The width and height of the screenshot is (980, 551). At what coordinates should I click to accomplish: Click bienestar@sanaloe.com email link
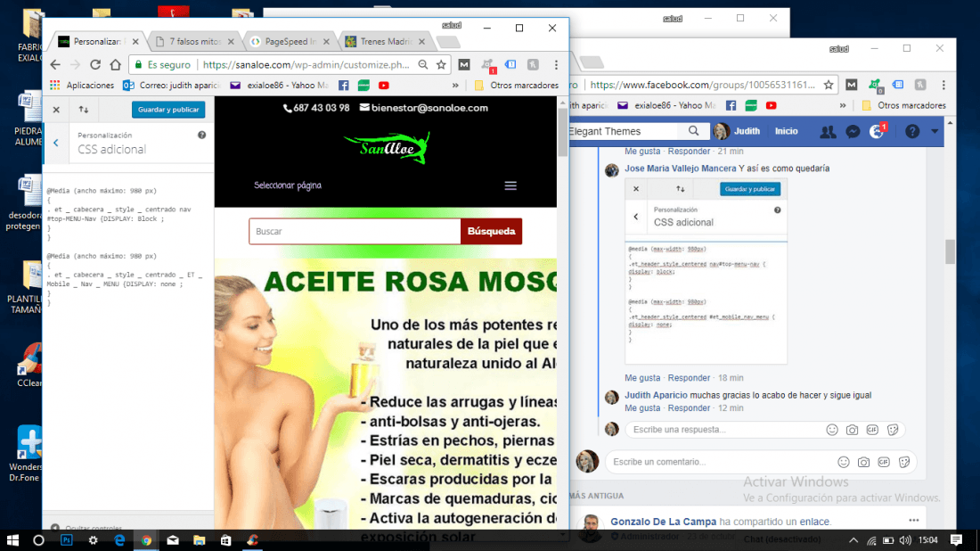tap(424, 108)
